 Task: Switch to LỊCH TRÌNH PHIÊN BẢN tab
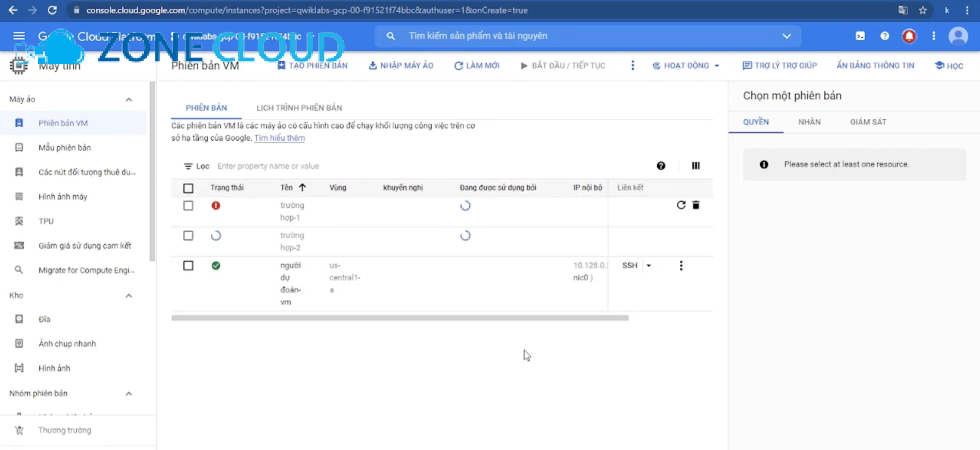pyautogui.click(x=299, y=108)
